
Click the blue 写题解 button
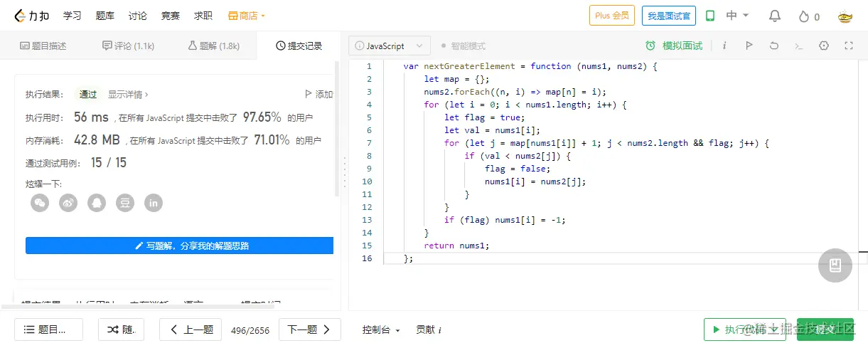179,246
